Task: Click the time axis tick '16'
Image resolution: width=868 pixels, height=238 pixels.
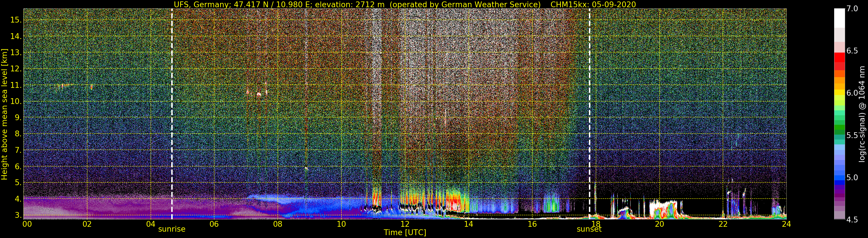Action: [x=532, y=224]
